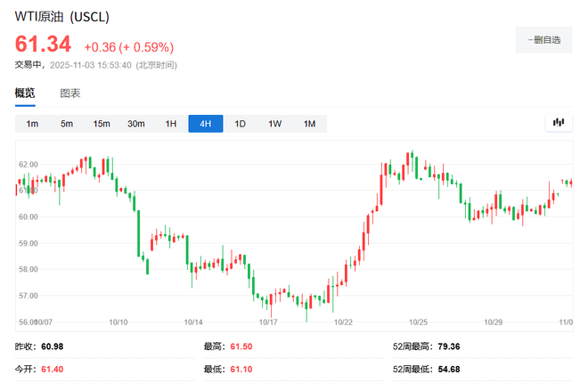Switch to the 概览 overview tab

click(25, 93)
